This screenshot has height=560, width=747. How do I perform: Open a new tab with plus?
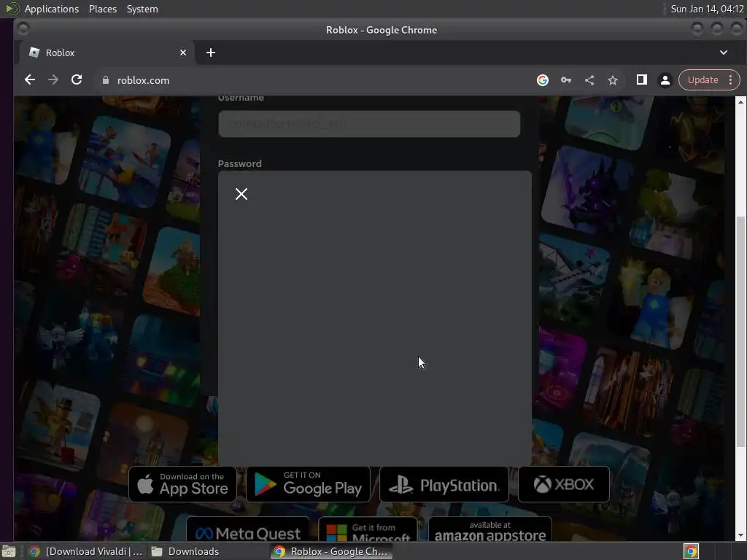pos(211,52)
